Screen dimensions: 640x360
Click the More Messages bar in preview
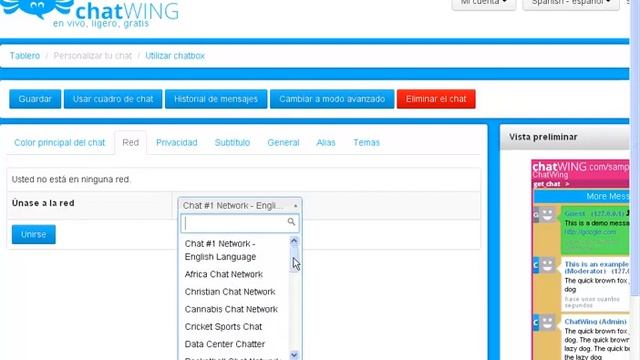click(581, 197)
